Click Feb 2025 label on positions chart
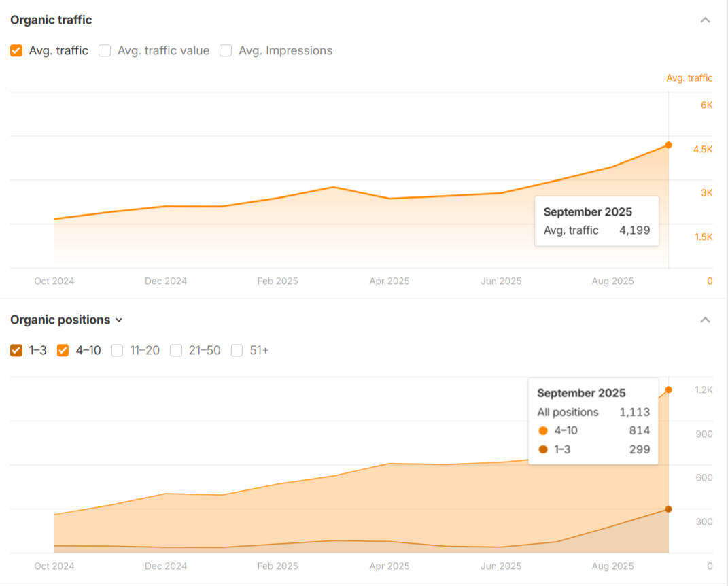Image resolution: width=728 pixels, height=586 pixels. (x=277, y=566)
